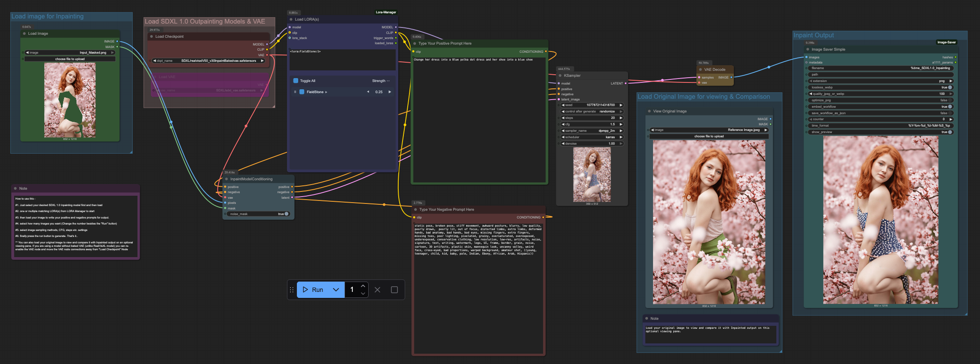
Task: Open the sampler_name selector in KSampler
Action: tap(592, 131)
